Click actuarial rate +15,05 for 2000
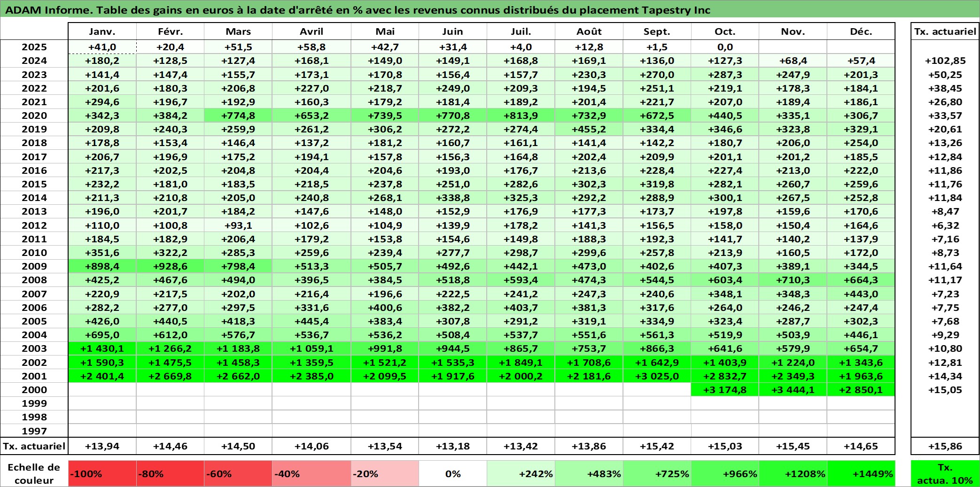Viewport: 980px width, 487px height. point(945,390)
